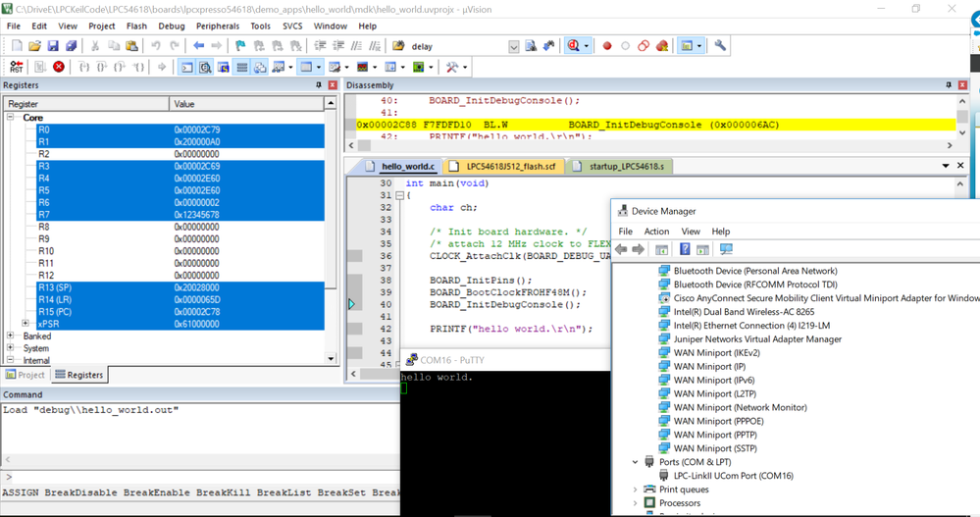
Task: Reset the CPU with the RST icon
Action: [17, 67]
